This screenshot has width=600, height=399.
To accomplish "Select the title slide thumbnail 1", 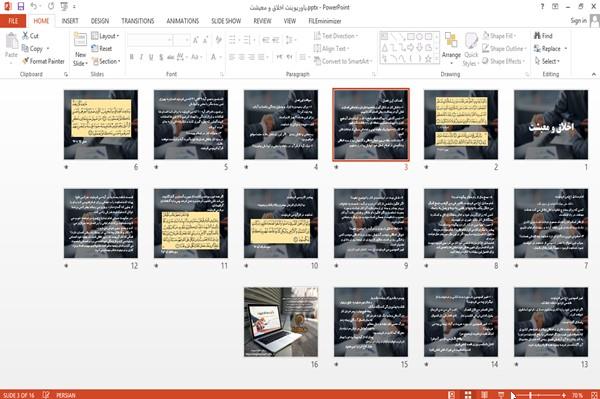I will [x=551, y=125].
